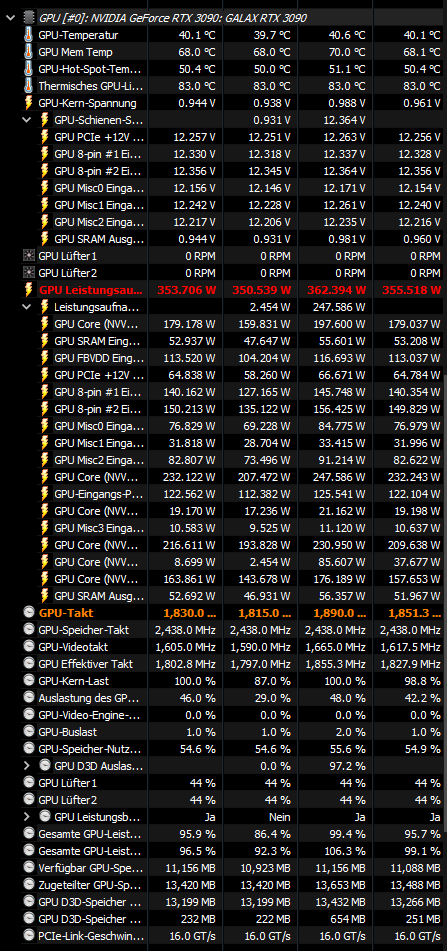Viewport: 447px width, 951px height.
Task: Click the 85.607 W GPU Core value
Action: coord(342,562)
